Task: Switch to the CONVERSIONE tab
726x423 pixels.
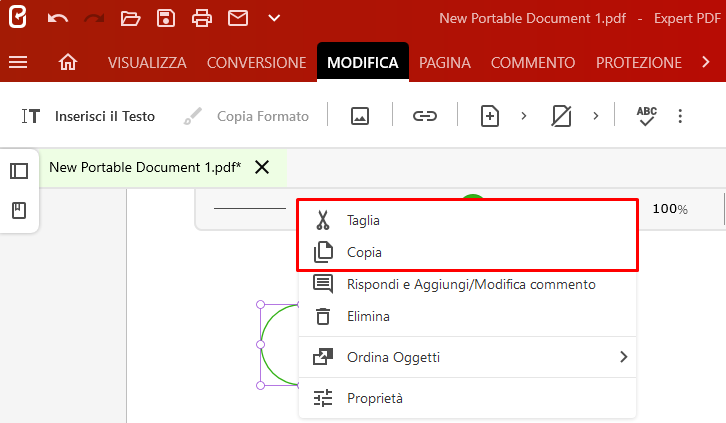Action: coord(257,62)
